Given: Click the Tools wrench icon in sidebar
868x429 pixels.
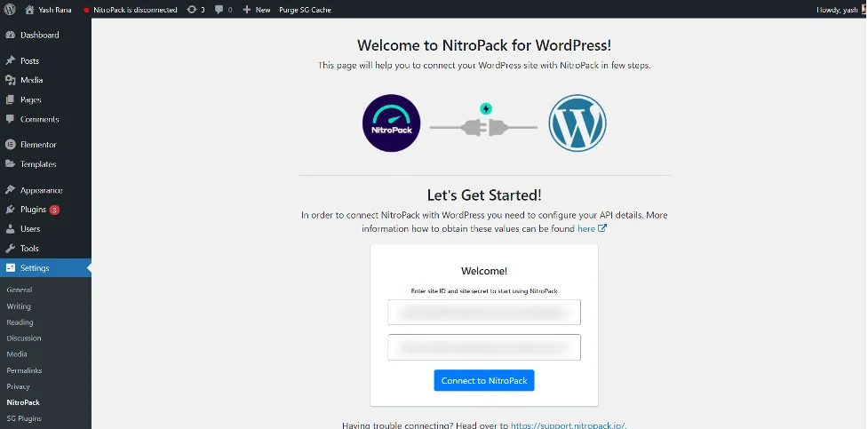Looking at the screenshot, I should (x=10, y=248).
